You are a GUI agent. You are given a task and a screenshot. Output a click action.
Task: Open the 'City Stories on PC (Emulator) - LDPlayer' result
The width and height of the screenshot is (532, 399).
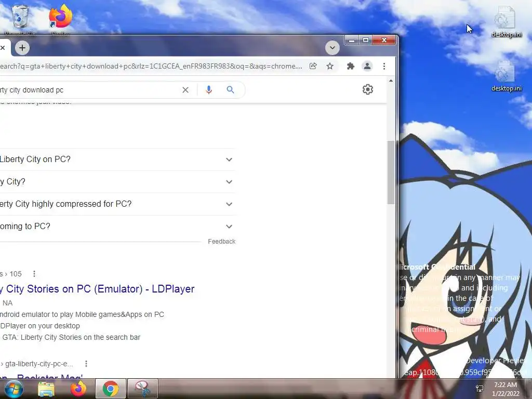click(x=97, y=289)
